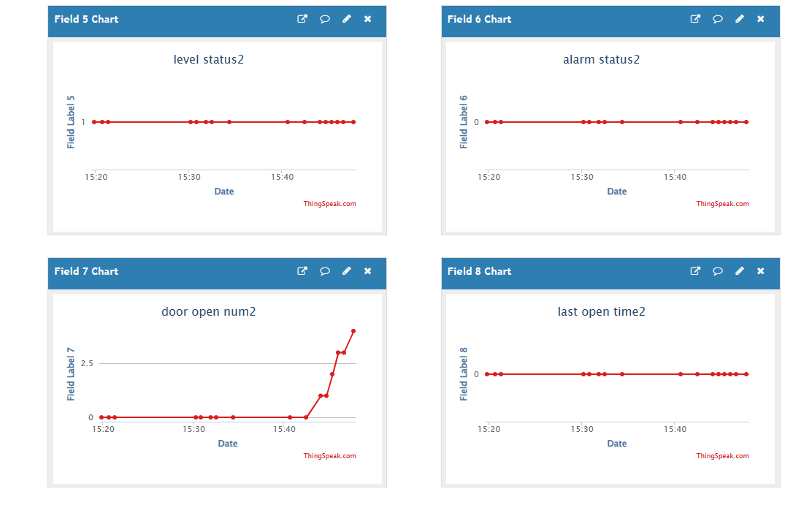Click the 'alarm status2' chart title

pos(601,60)
